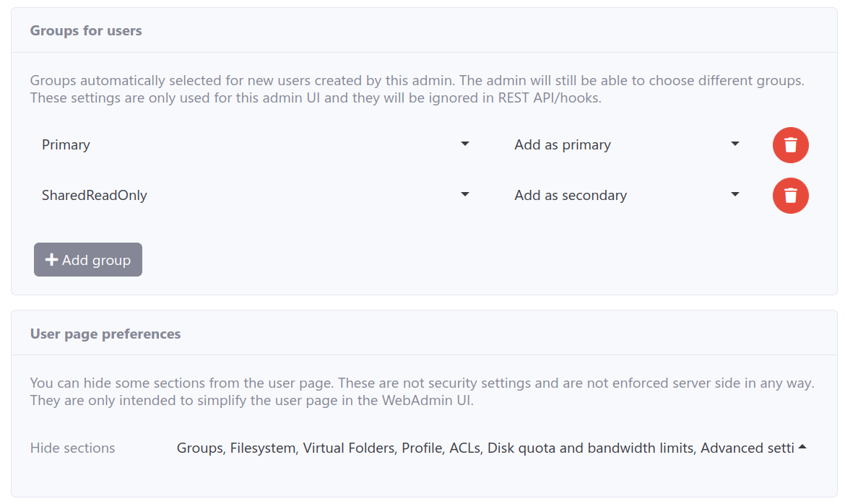Open the Primary group dropdown
The image size is (845, 504).
coord(253,144)
